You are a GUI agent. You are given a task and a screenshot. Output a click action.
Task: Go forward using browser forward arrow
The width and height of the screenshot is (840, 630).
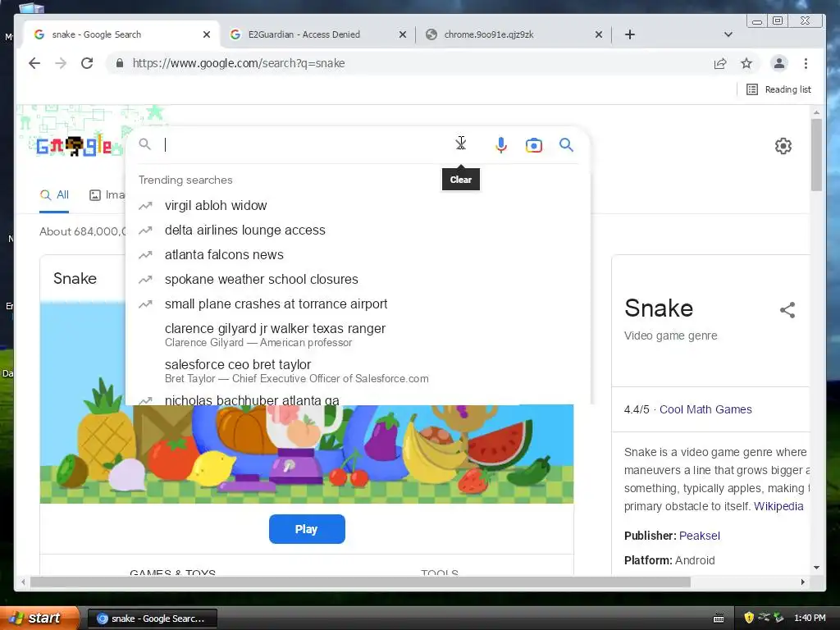pyautogui.click(x=61, y=63)
